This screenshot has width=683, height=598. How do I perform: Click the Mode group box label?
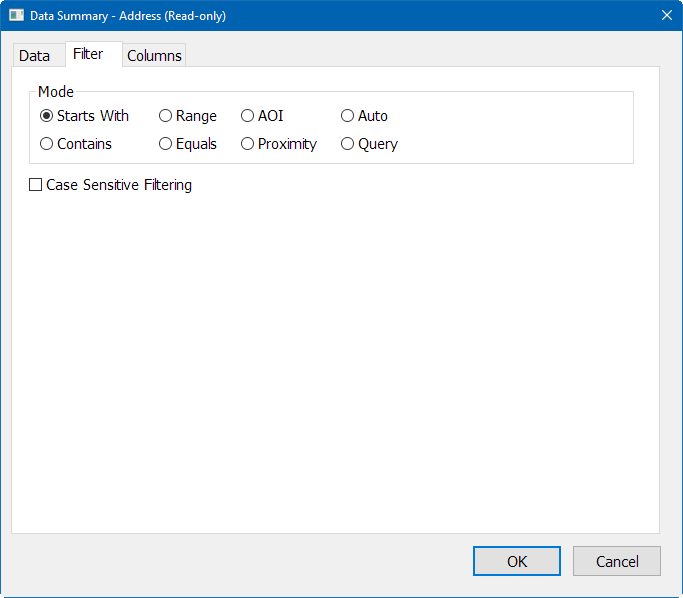(x=56, y=92)
